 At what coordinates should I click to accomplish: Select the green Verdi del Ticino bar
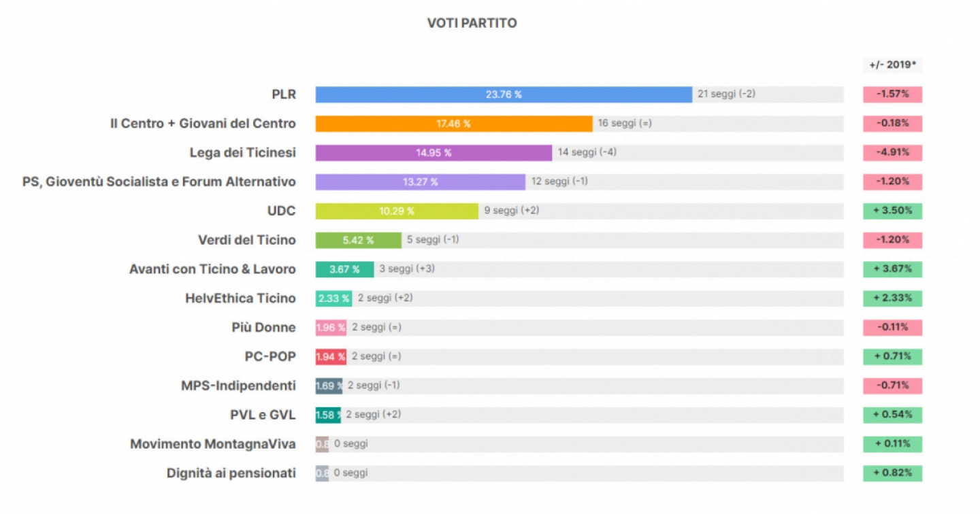(358, 240)
